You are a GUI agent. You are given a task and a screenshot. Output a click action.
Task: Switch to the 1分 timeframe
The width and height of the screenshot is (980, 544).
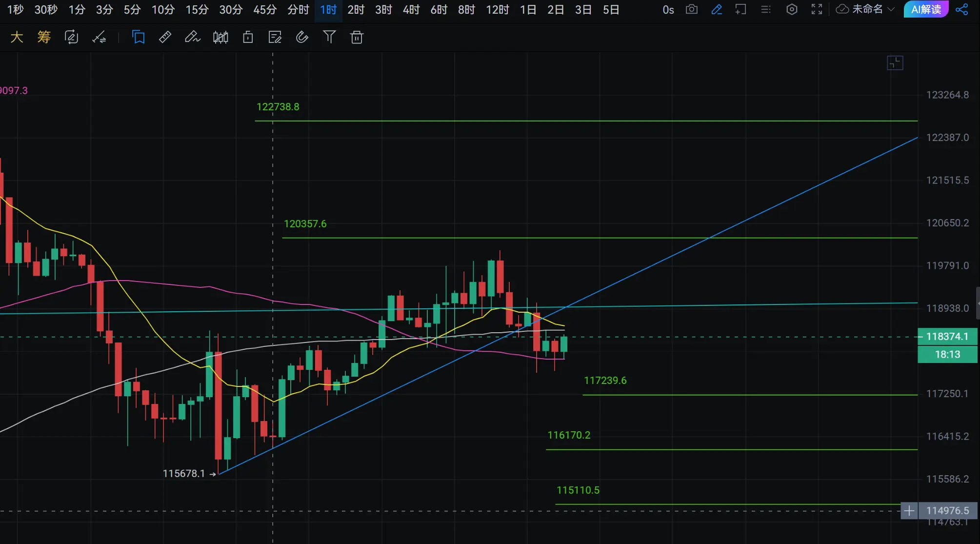pyautogui.click(x=77, y=10)
